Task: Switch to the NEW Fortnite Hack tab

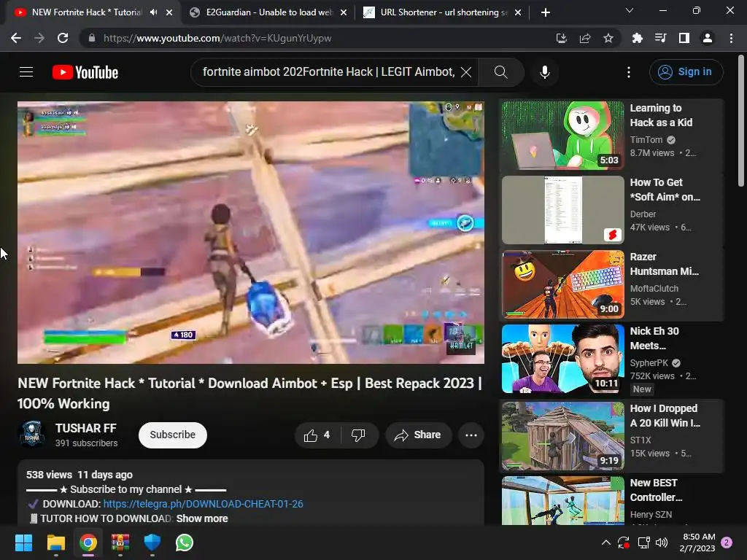Action: 87,12
